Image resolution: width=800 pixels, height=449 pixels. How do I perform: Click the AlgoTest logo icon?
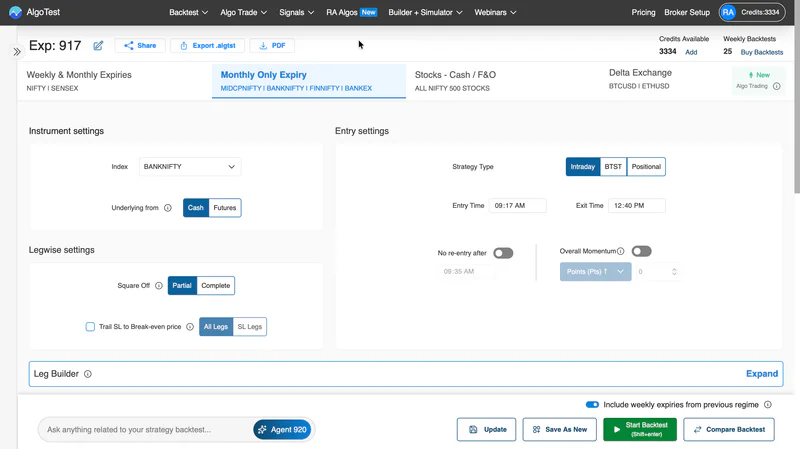click(15, 12)
